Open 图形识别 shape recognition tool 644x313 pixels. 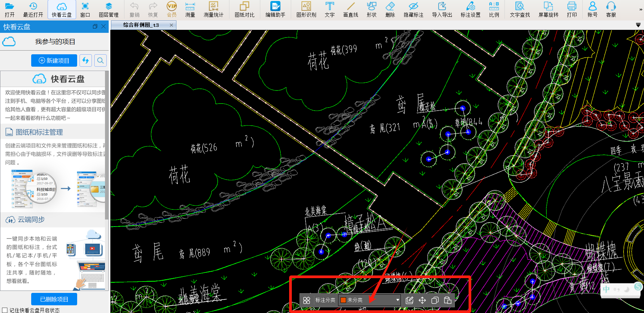pyautogui.click(x=306, y=9)
